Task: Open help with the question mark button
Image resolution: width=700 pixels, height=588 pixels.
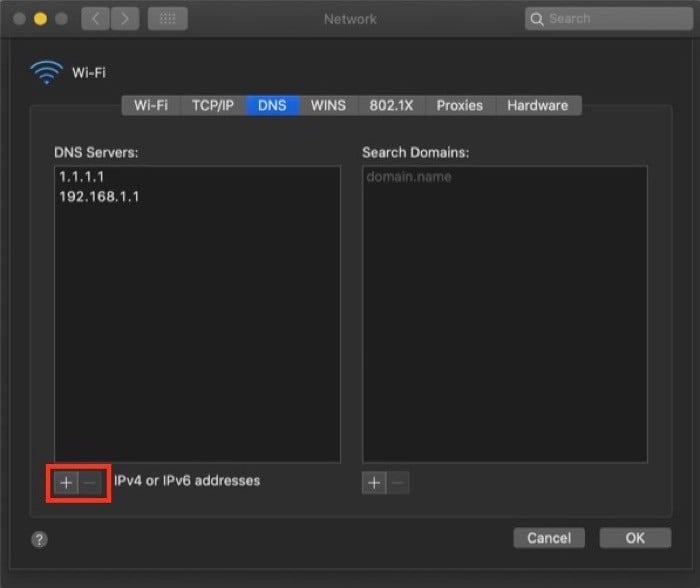Action: [x=39, y=539]
